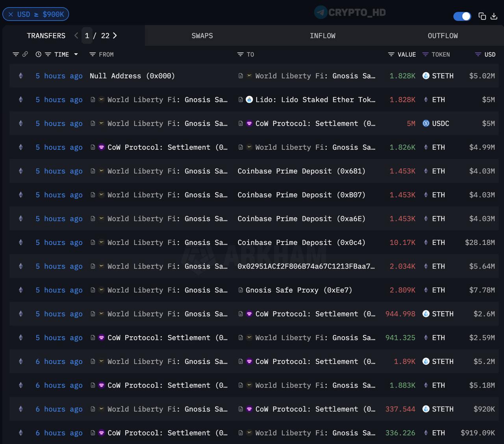The image size is (504, 444).
Task: Open Lido: Lido Staked Ether Token entity
Action: 315,100
